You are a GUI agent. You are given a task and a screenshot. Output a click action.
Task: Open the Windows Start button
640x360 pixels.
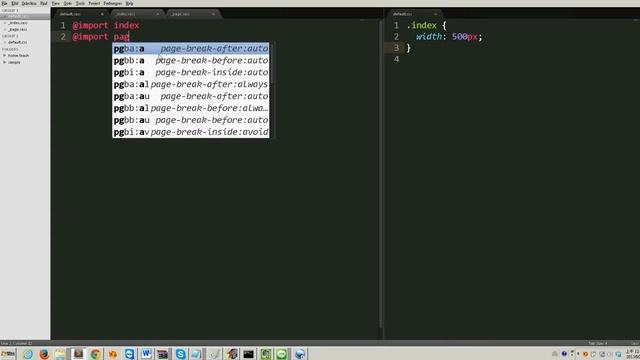[8, 354]
